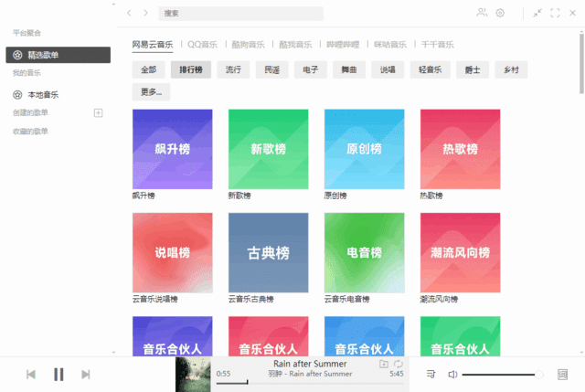The image size is (585, 392).
Task: Click the 云音乐说唱榜 caption
Action: tap(155, 299)
